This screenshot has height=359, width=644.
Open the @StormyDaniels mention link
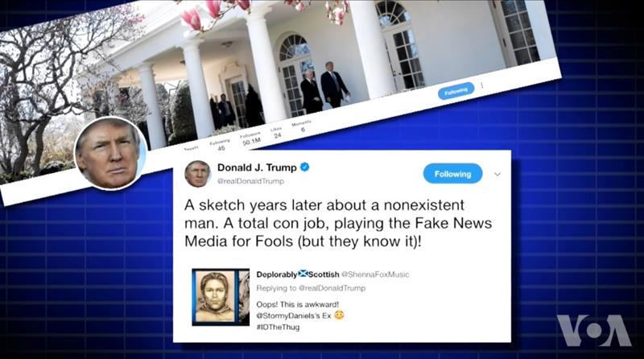(x=288, y=316)
